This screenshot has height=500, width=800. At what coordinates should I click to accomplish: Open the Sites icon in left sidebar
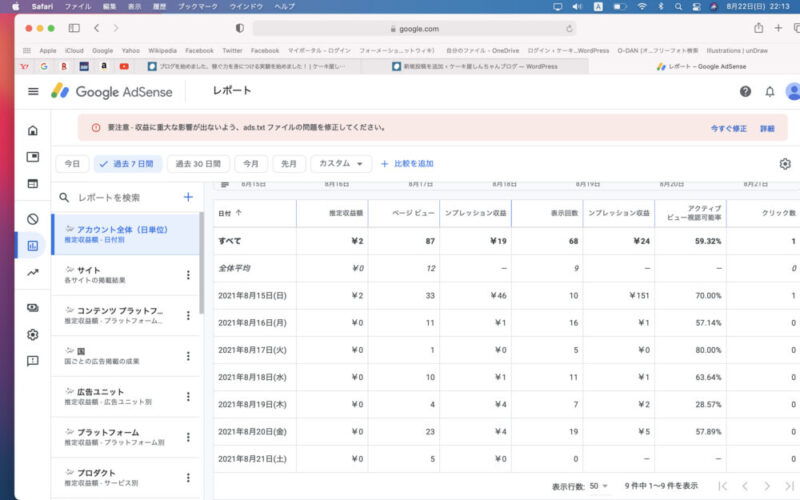(33, 183)
